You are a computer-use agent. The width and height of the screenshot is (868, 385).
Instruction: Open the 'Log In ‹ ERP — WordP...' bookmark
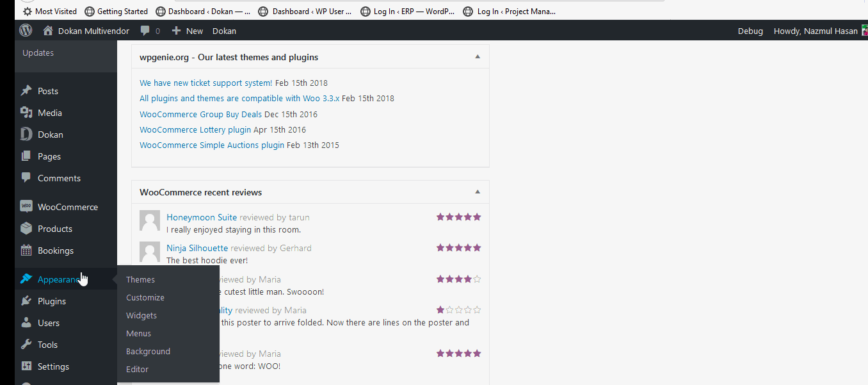pyautogui.click(x=407, y=11)
